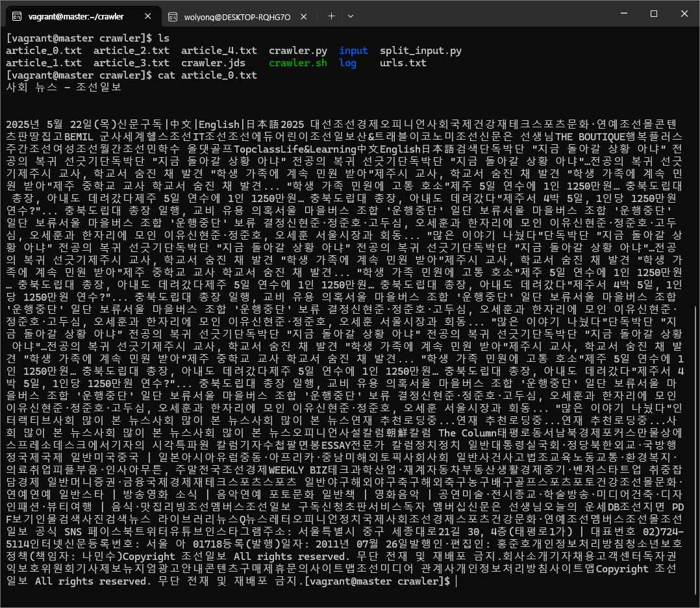This screenshot has width=700, height=608.
Task: Open a new terminal tab with plus button
Action: tap(331, 16)
